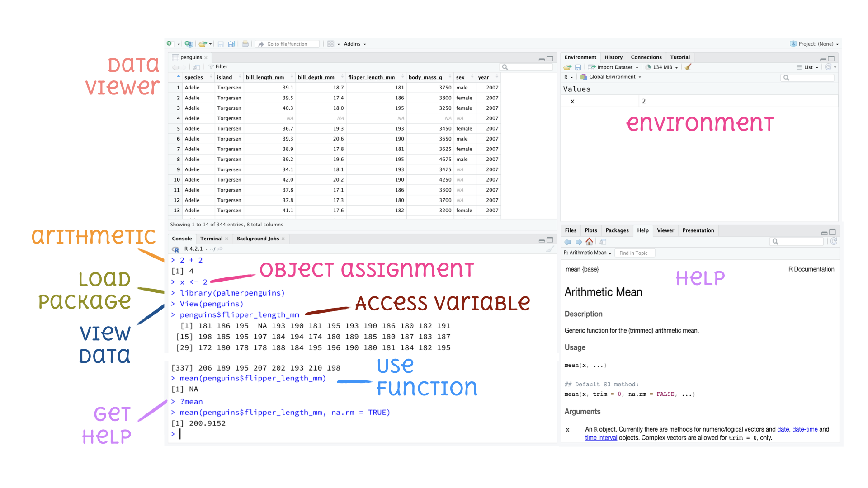
Task: Sort by body_mass_g column header
Action: click(425, 77)
